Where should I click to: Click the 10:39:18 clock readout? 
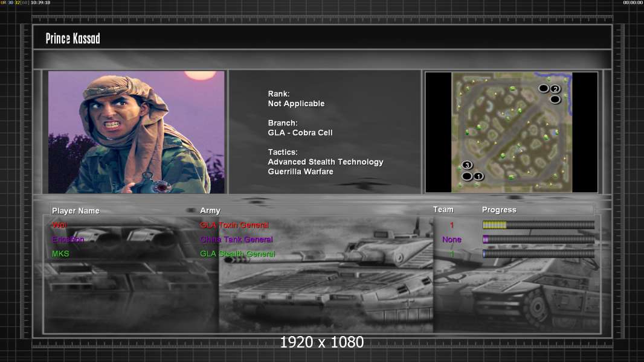click(x=40, y=2)
